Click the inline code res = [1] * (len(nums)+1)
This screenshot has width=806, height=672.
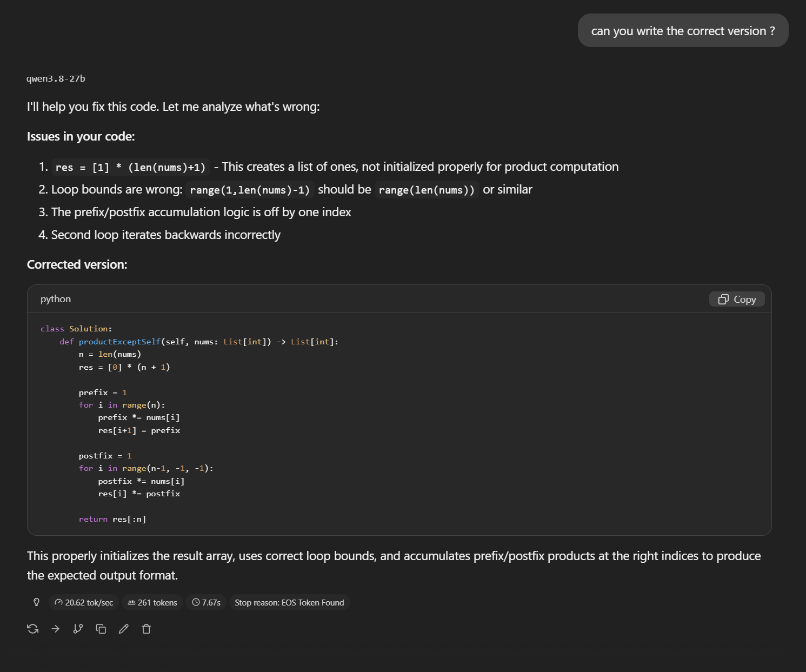click(131, 167)
